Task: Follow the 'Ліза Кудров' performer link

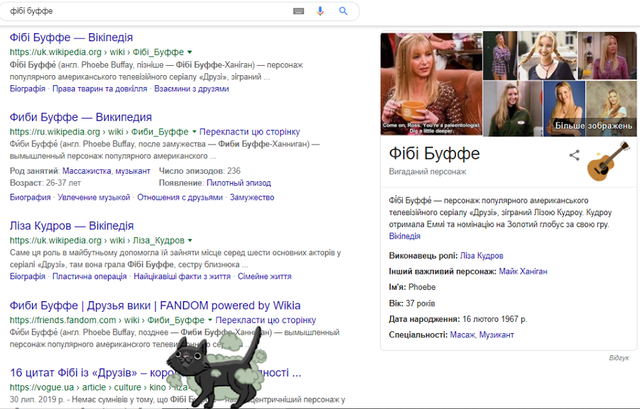Action: [482, 256]
